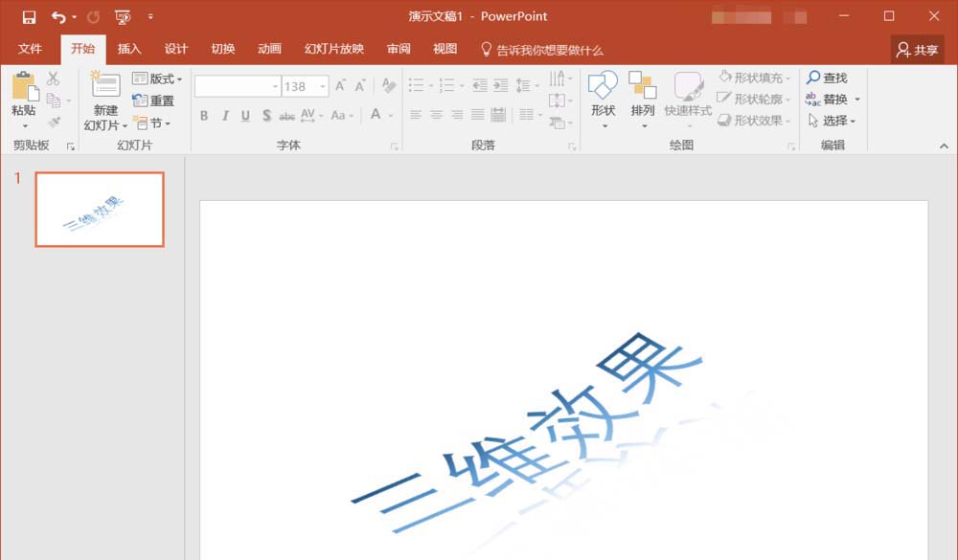This screenshot has height=560, width=958.
Task: Click the Increase Font Size icon
Action: point(341,85)
